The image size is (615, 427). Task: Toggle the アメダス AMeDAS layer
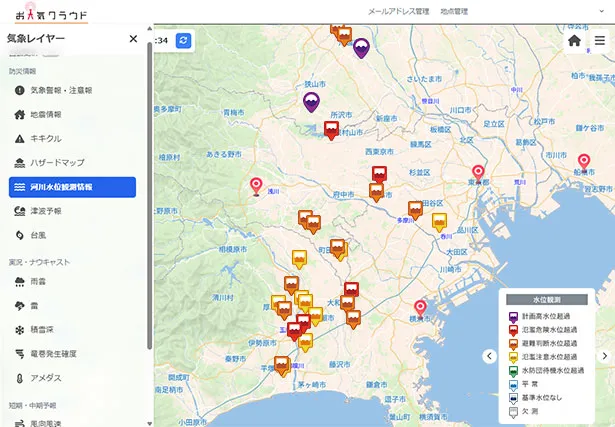(x=45, y=378)
